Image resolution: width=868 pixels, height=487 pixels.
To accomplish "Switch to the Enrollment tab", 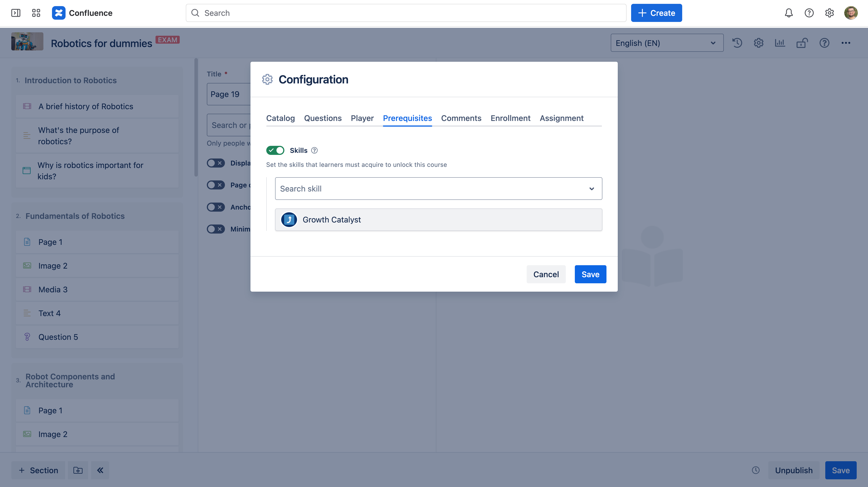I will click(510, 118).
